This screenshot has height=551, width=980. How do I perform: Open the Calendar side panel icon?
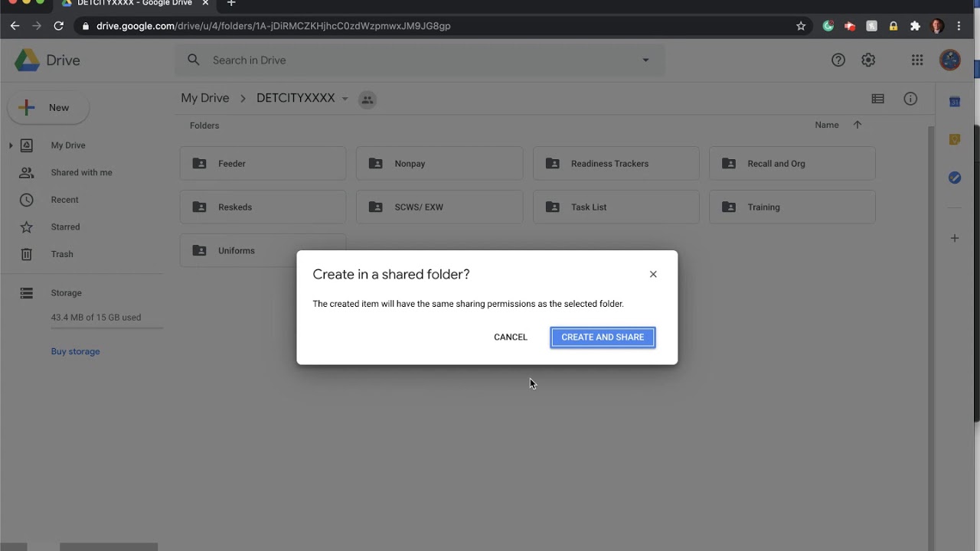(955, 103)
